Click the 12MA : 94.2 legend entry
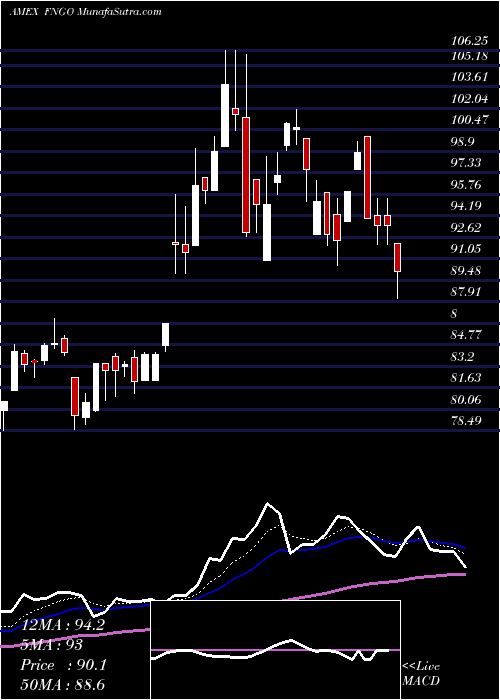This screenshot has height=700, width=500. click(62, 625)
